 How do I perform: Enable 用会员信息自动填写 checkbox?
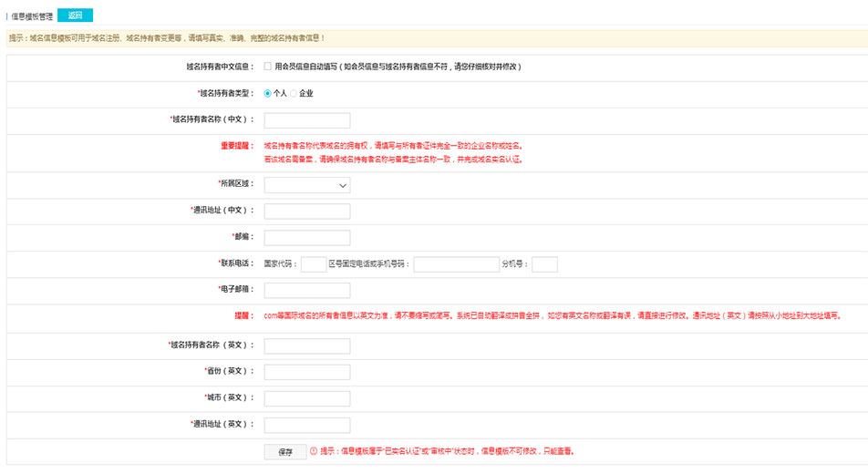point(268,67)
